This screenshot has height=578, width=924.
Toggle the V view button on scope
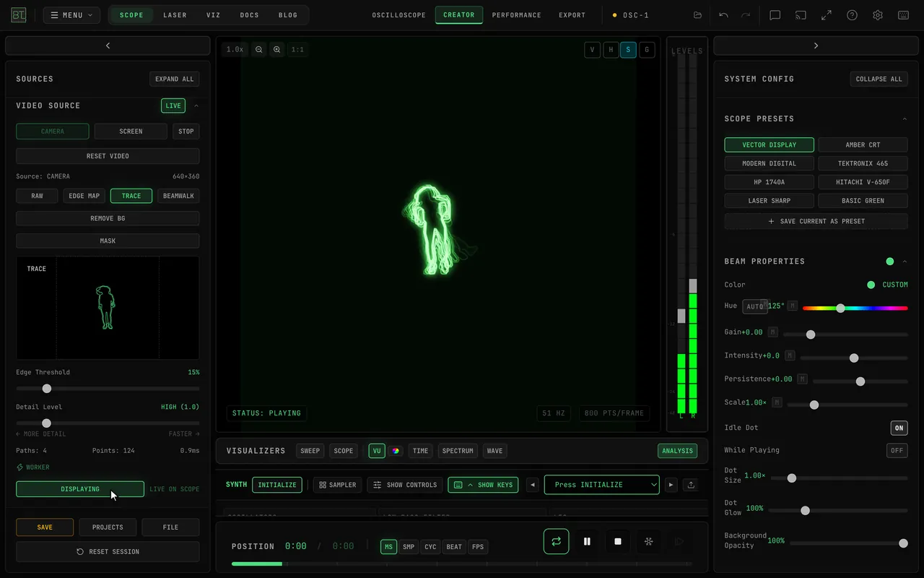click(593, 50)
